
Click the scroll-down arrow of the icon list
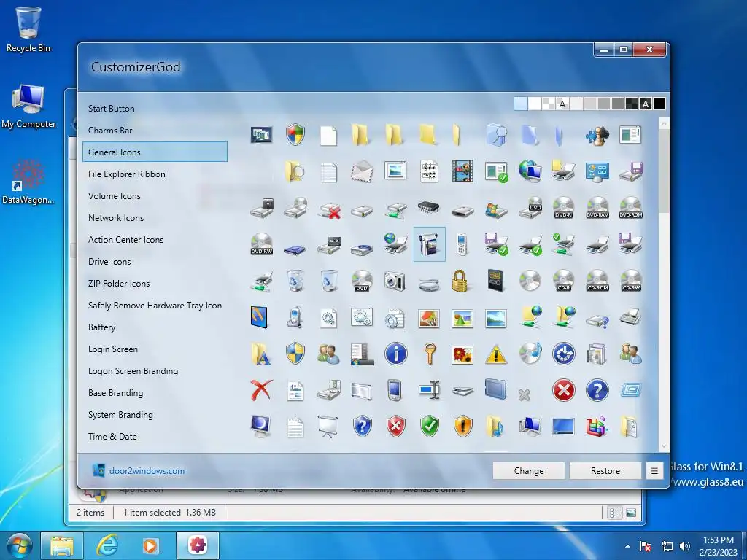click(664, 447)
